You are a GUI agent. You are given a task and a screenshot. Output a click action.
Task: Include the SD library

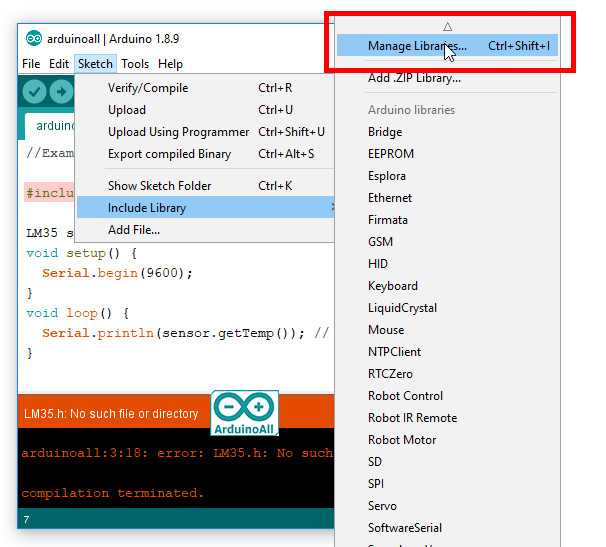448,462
